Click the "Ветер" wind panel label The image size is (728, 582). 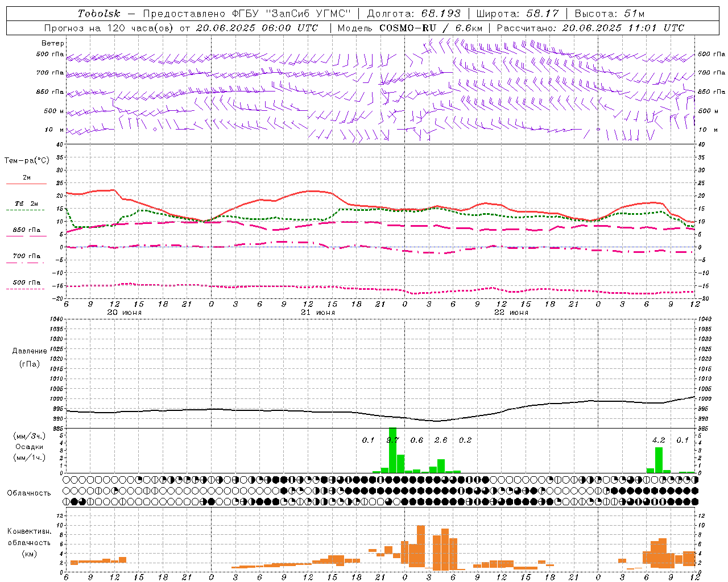53,43
